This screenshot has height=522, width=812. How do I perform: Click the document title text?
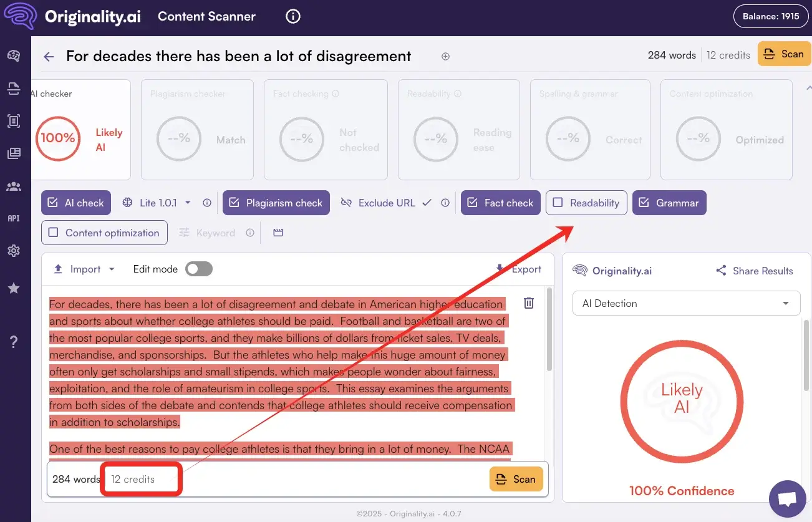(239, 56)
